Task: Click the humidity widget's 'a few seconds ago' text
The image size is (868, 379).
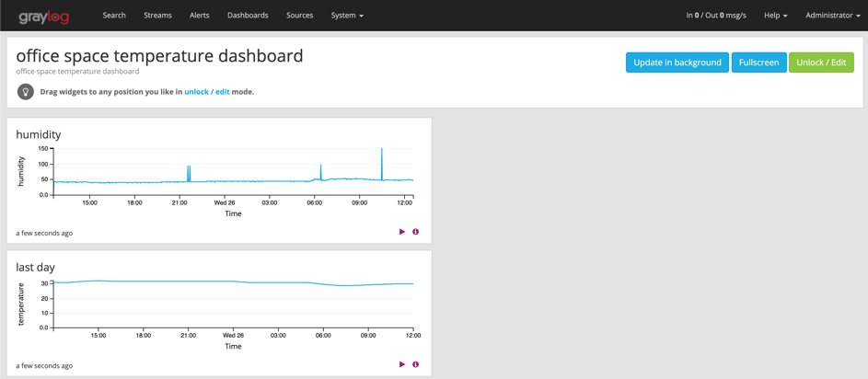Action: click(x=44, y=233)
